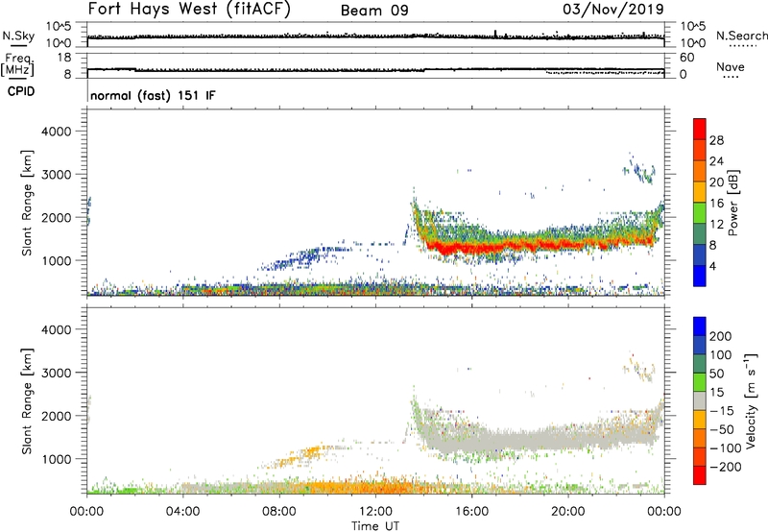The width and height of the screenshot is (768, 532).
Task: Click the '4' label on power colorbar
Action: [x=713, y=266]
